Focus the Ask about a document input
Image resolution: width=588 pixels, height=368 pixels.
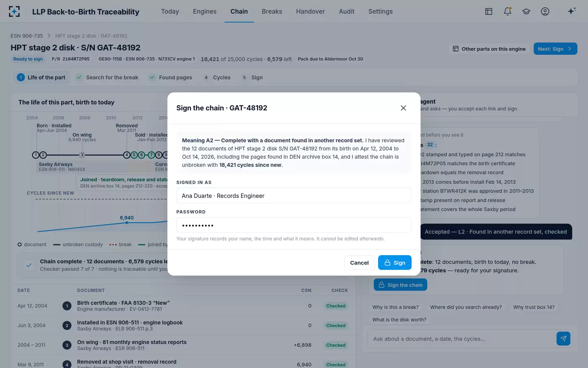[x=461, y=339]
